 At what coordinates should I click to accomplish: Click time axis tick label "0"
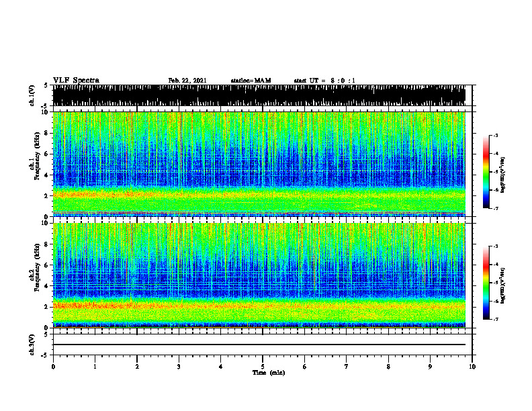pyautogui.click(x=53, y=367)
